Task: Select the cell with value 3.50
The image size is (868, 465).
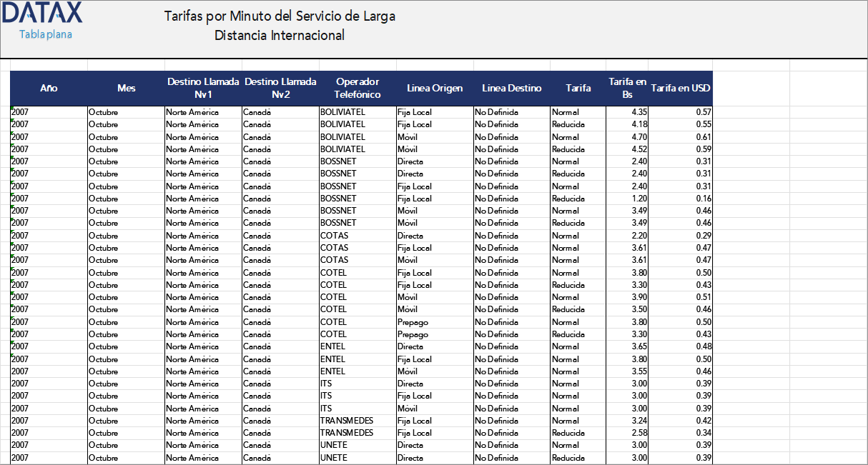Action: 627,309
